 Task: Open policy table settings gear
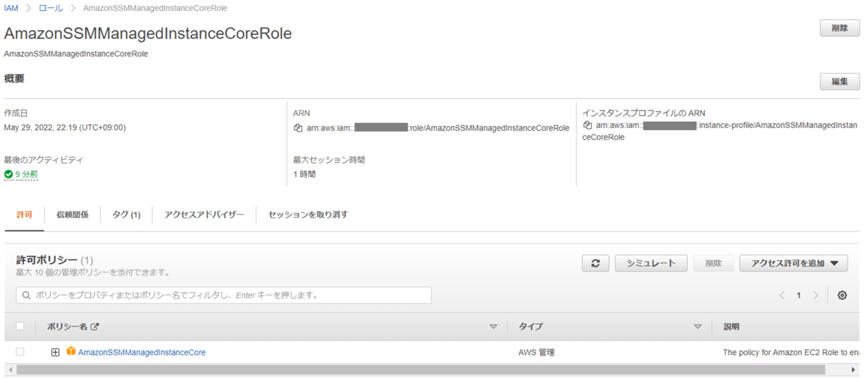pos(842,295)
